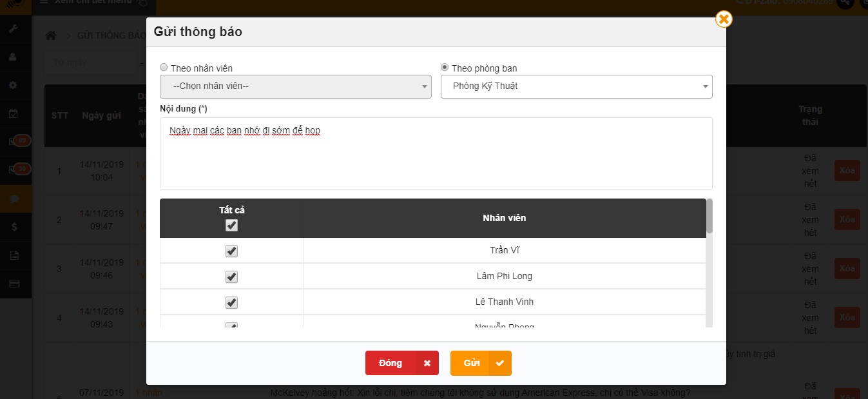Open the gear settings icon in sidebar
Image resolution: width=868 pixels, height=399 pixels.
pyautogui.click(x=14, y=85)
